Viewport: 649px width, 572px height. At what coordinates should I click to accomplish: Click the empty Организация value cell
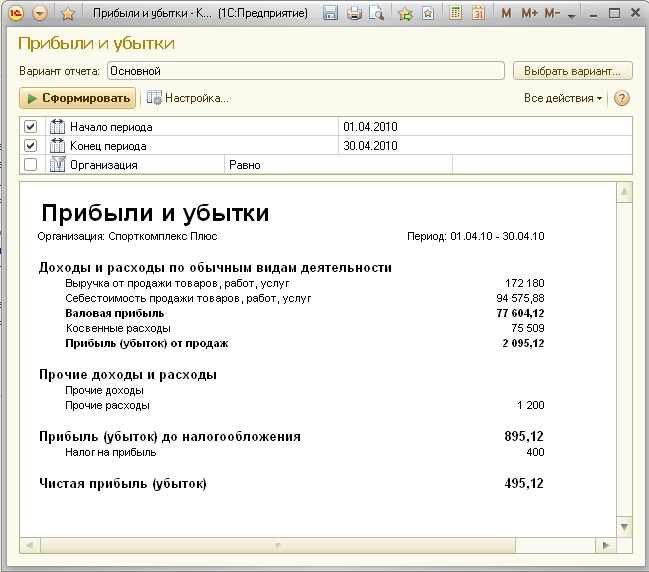pos(542,165)
